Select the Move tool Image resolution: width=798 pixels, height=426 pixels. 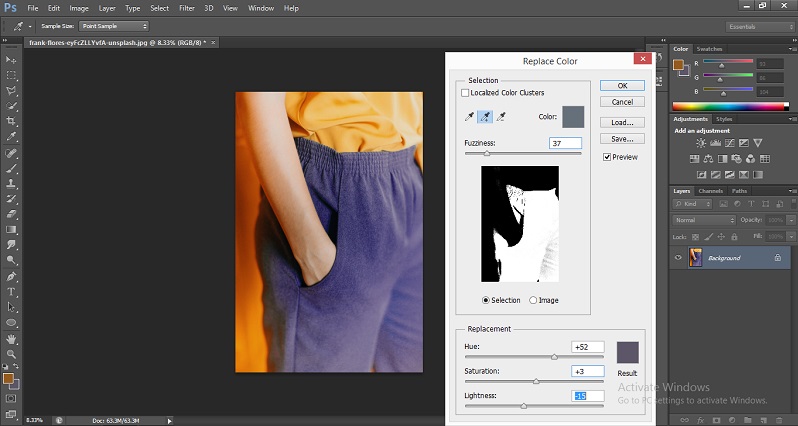click(11, 60)
